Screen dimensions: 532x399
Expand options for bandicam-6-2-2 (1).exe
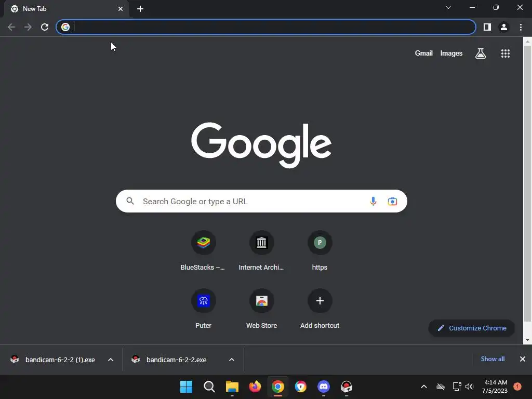click(111, 360)
